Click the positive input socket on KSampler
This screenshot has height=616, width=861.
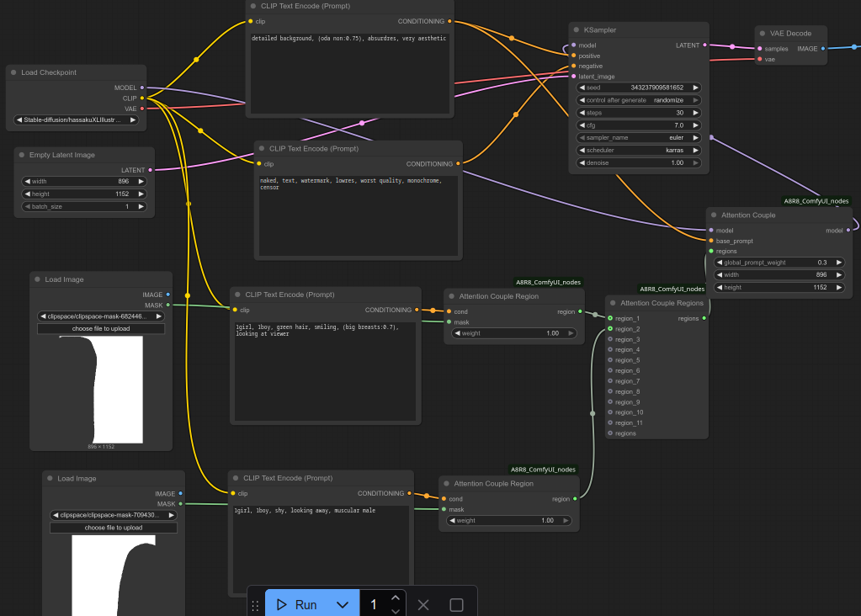click(x=574, y=56)
